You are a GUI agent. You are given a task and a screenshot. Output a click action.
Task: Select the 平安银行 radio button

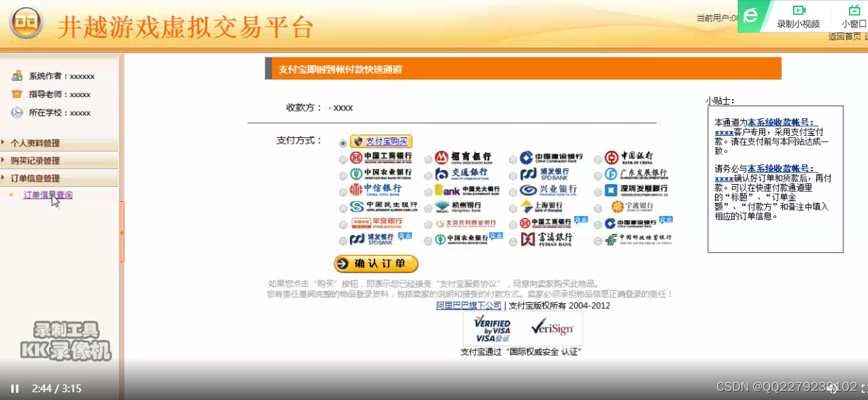point(343,224)
